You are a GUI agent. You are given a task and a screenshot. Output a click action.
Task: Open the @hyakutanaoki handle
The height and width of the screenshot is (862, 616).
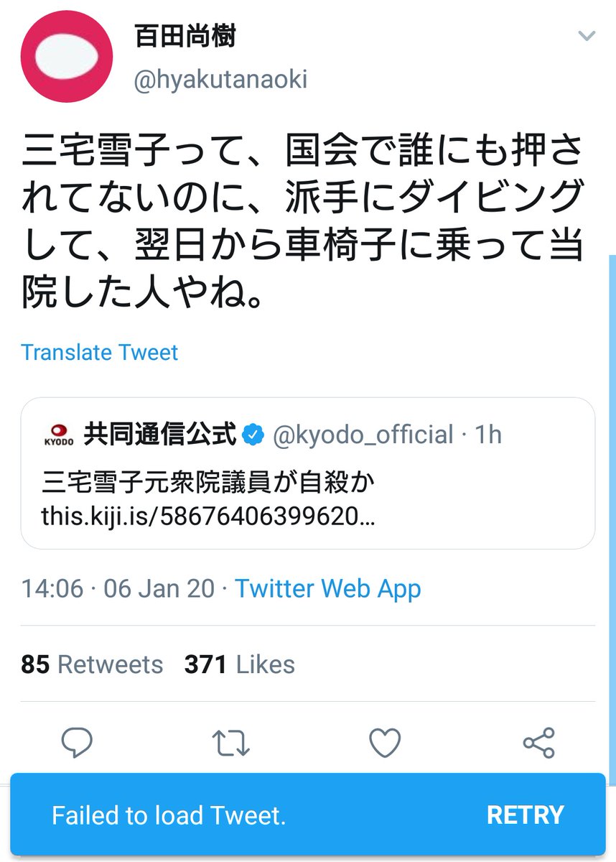pos(220,79)
